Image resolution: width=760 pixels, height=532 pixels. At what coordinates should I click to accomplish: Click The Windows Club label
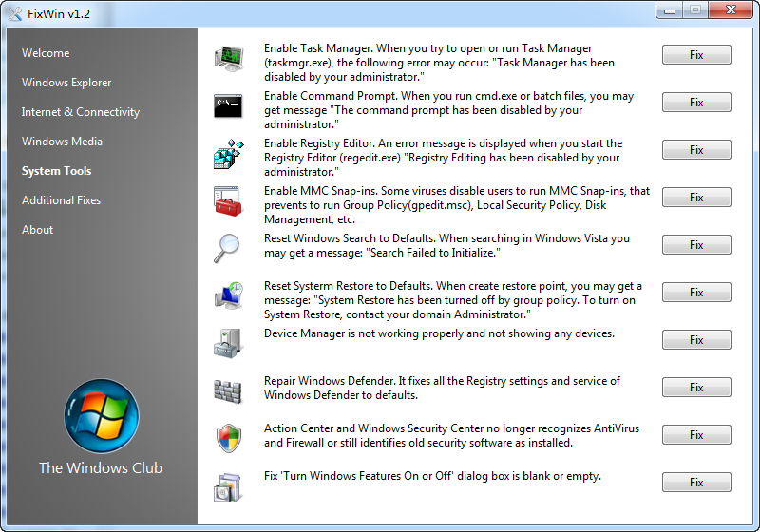(x=101, y=467)
